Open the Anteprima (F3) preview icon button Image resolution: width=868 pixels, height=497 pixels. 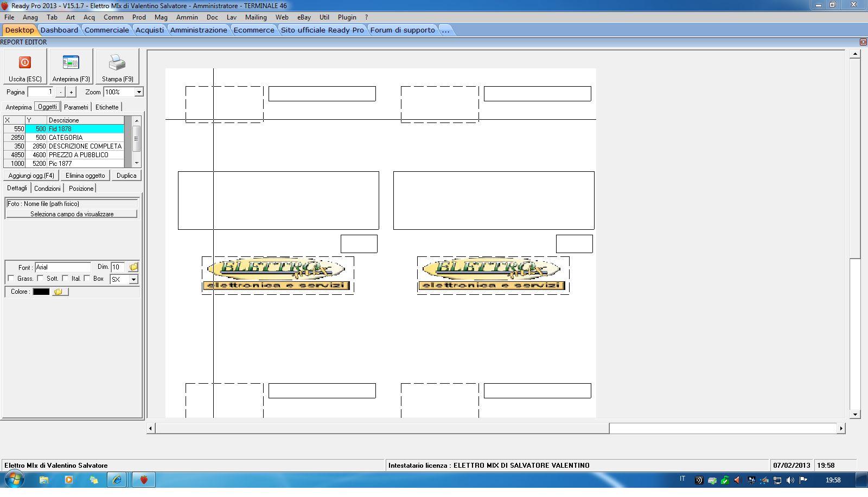tap(71, 66)
